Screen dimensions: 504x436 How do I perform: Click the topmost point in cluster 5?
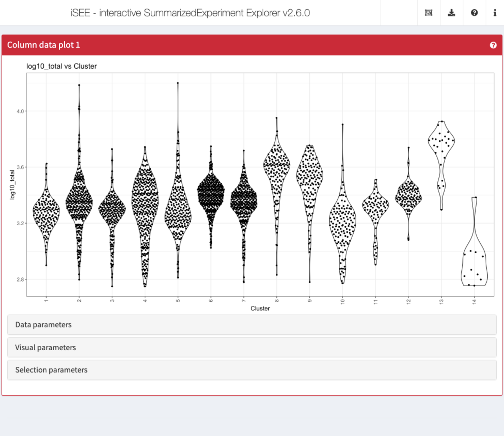(178, 83)
